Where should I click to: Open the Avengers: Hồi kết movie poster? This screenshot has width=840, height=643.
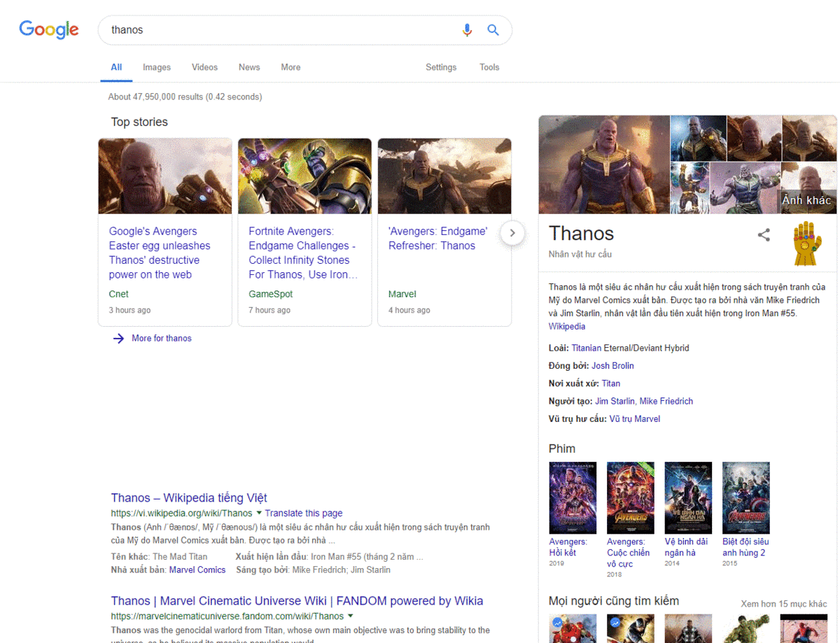click(573, 497)
